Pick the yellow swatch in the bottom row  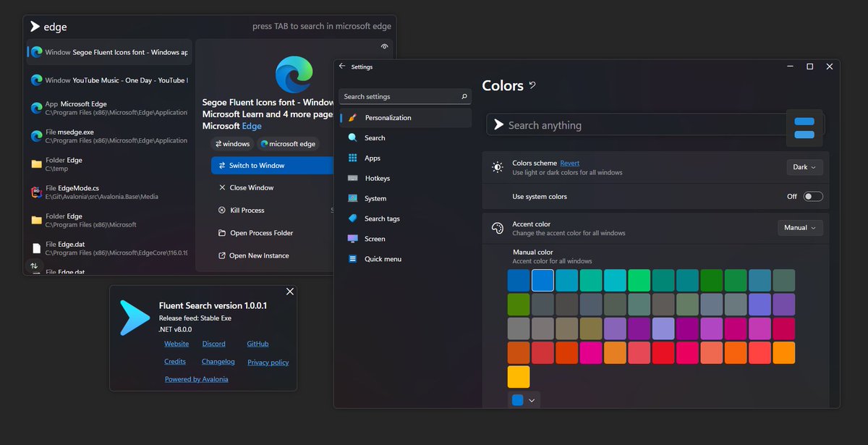[x=519, y=377]
